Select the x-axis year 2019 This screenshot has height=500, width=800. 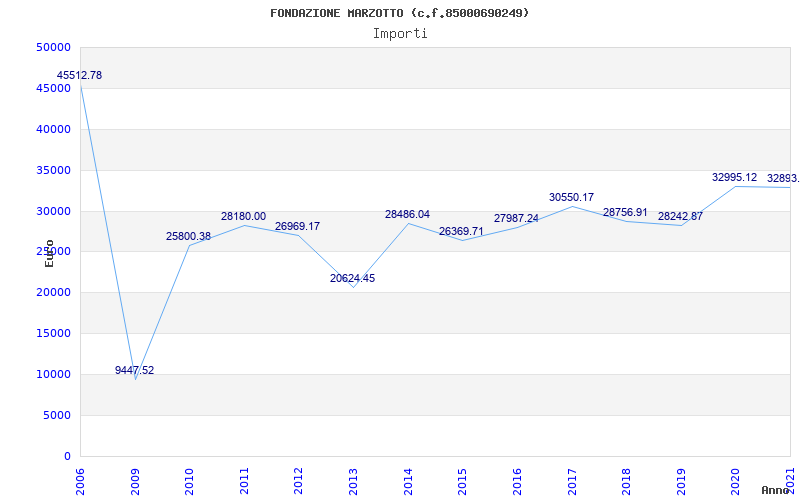point(681,481)
